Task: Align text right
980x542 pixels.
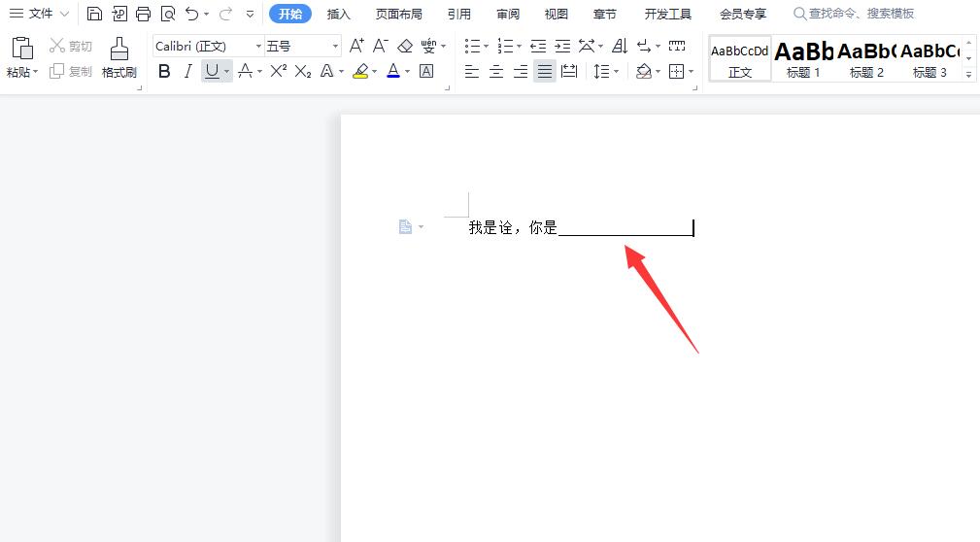Action: (521, 71)
